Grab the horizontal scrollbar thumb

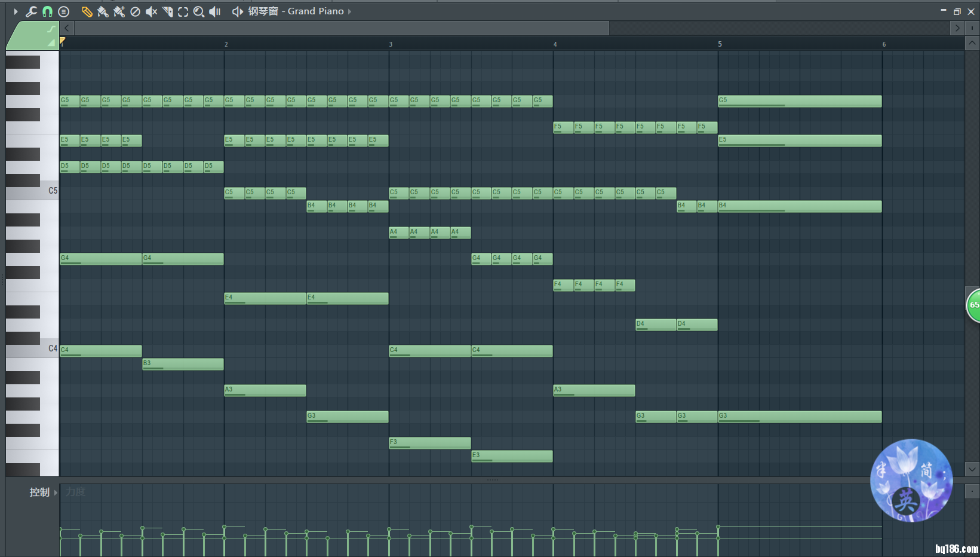click(x=342, y=28)
